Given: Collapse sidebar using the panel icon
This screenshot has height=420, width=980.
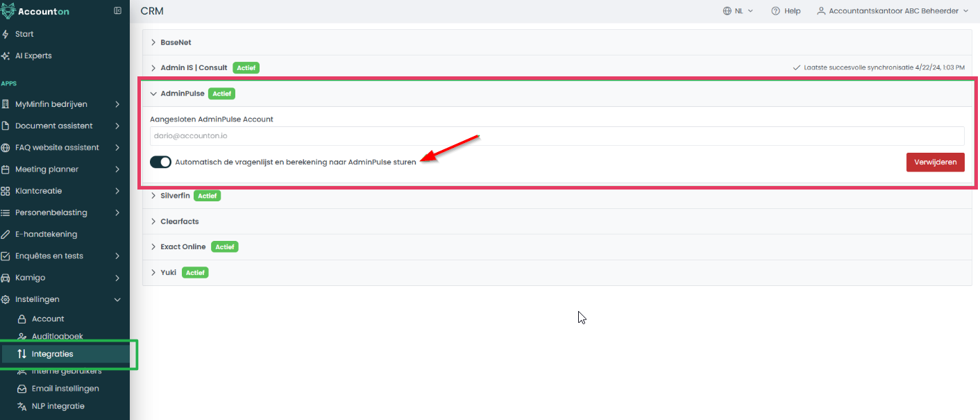Looking at the screenshot, I should coord(117,11).
